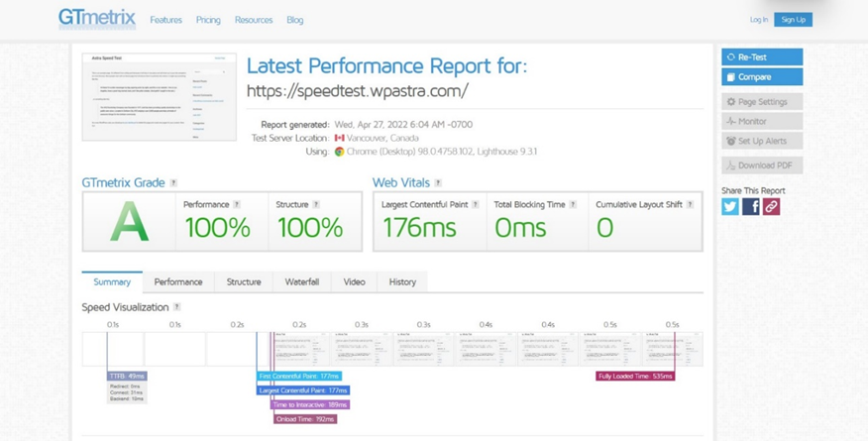
Task: Click the grade A letter
Action: (129, 222)
